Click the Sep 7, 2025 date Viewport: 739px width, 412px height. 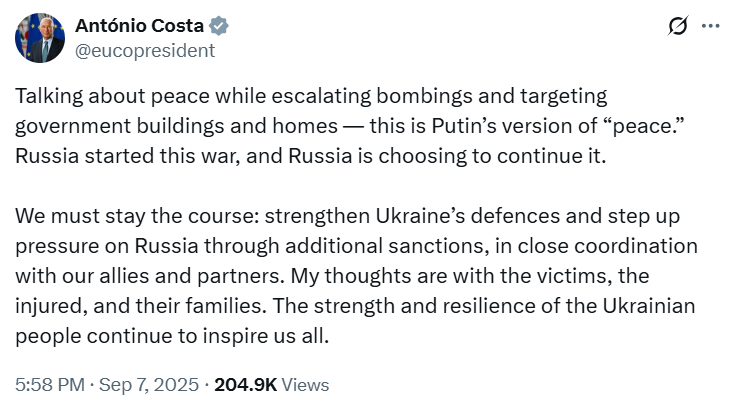click(x=149, y=385)
